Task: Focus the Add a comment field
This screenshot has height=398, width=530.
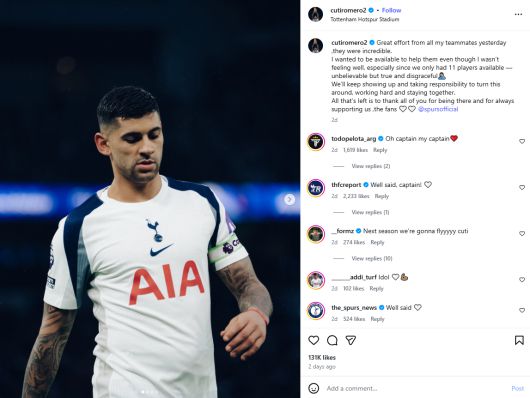Action: (416, 388)
